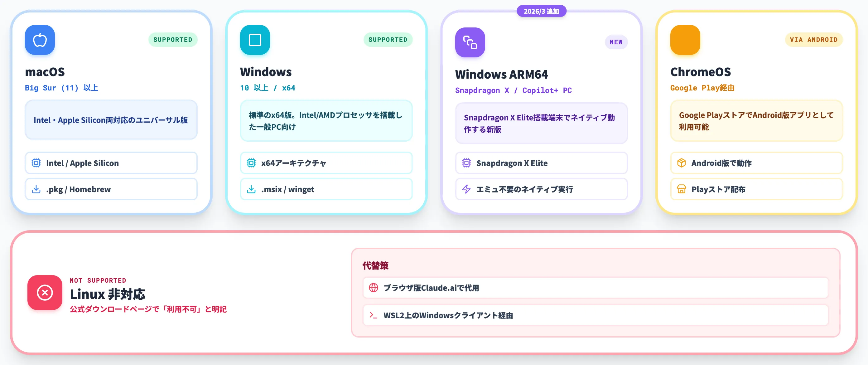
Task: Click the purple Windows ARM64 icon
Action: tap(470, 42)
